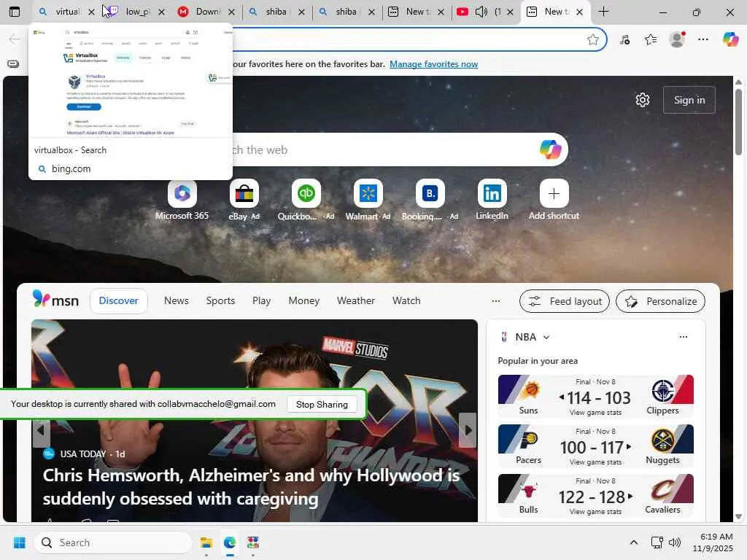The width and height of the screenshot is (747, 560).
Task: Switch to the first shiba search tab
Action: [270, 12]
